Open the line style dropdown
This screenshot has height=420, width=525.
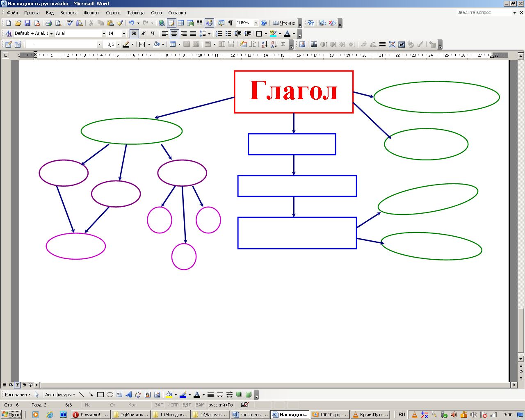coord(99,44)
